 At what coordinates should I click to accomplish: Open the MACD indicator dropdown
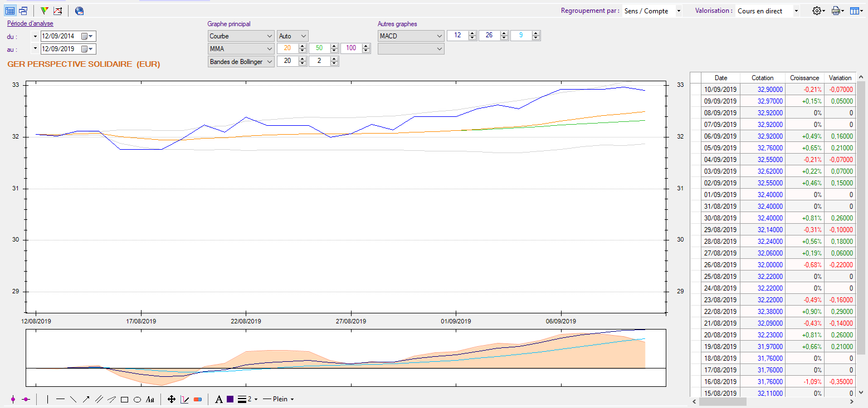coord(411,36)
